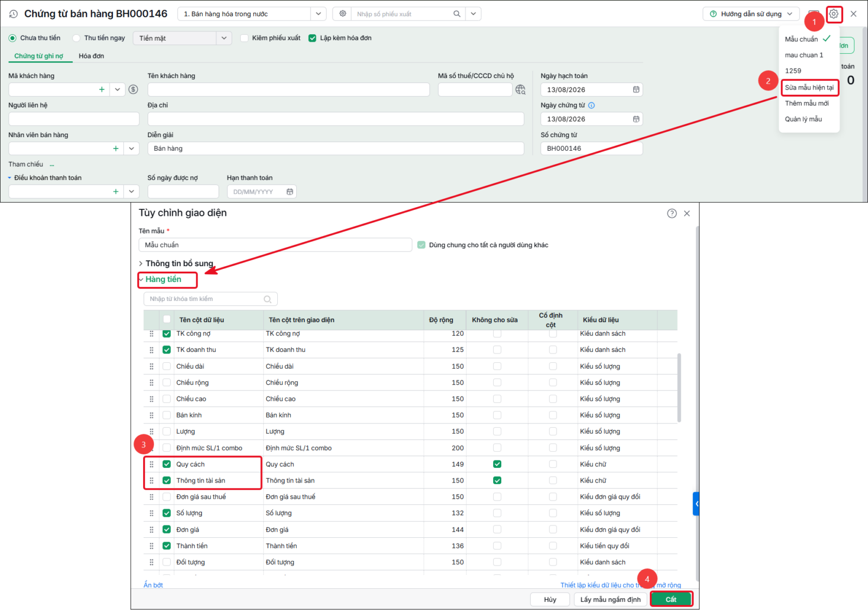This screenshot has height=610, width=868.
Task: Add new customer with plus icon
Action: [x=101, y=89]
